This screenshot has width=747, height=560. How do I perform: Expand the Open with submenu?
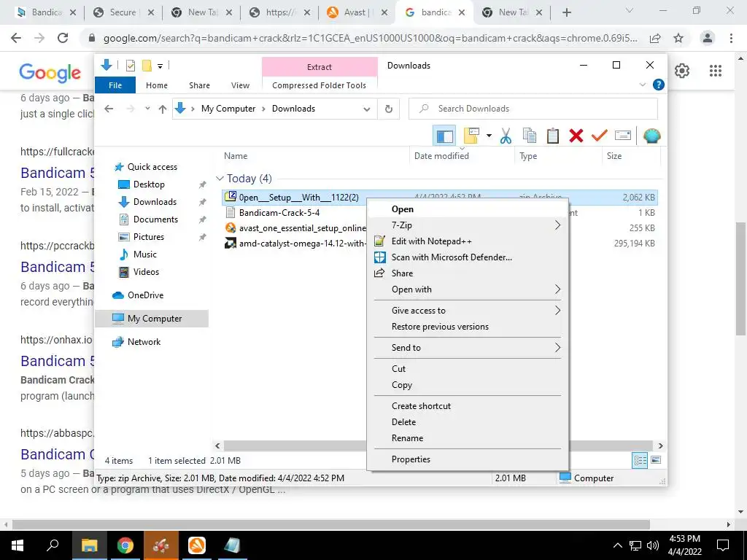[x=468, y=289]
